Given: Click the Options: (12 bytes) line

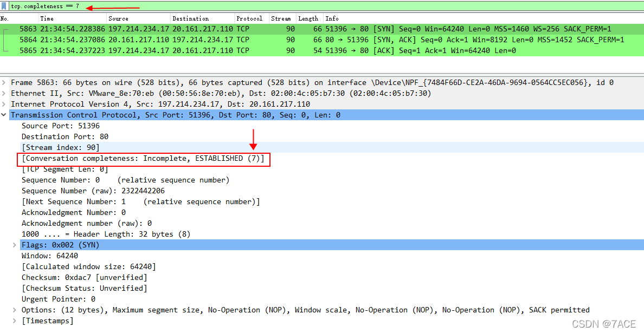Looking at the screenshot, I should coord(306,310).
